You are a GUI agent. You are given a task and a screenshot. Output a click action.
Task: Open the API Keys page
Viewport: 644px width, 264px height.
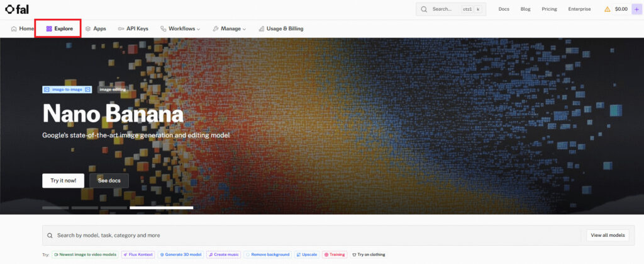[x=133, y=28]
